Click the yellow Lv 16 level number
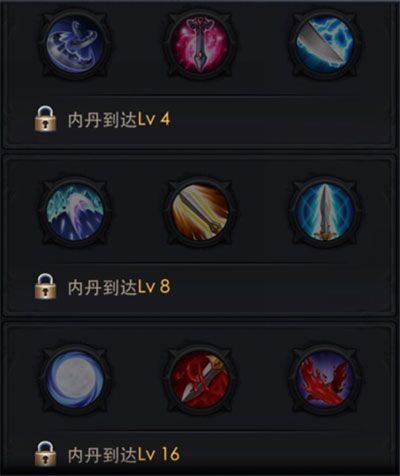Screen dimensions: 400x476 point(158,455)
